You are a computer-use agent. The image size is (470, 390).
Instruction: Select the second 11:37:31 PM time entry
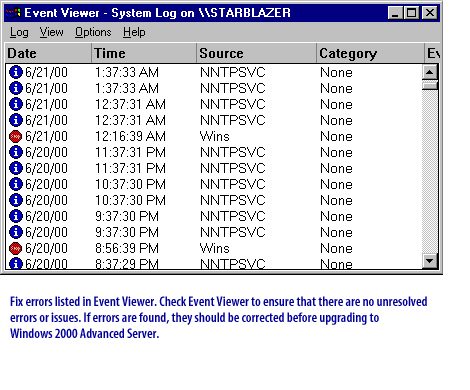click(x=130, y=168)
